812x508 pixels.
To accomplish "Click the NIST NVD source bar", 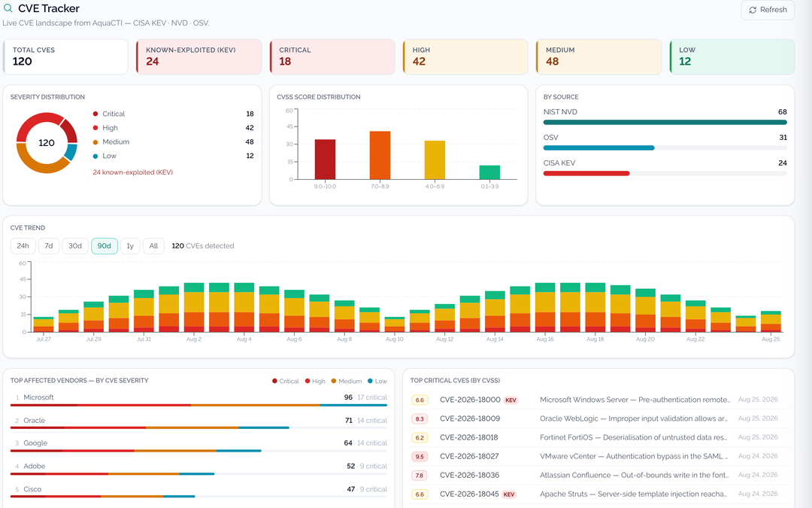I will pos(665,123).
